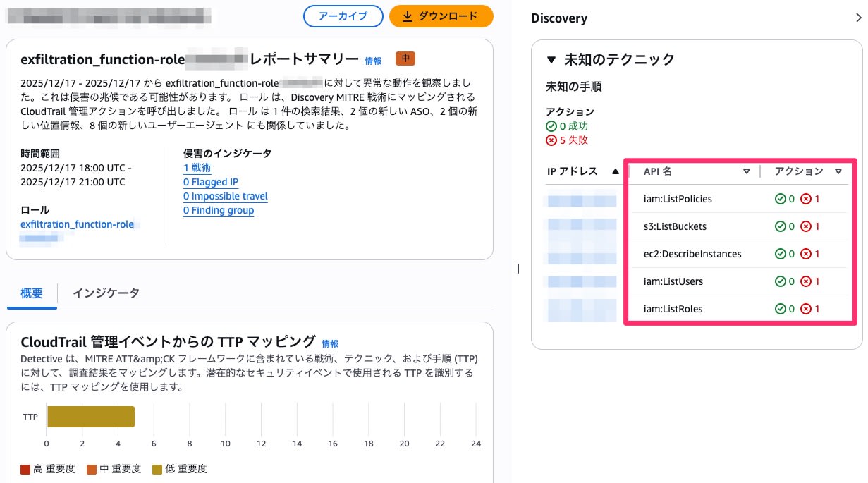Open the 0 Finding group link
The image size is (868, 483).
point(218,210)
